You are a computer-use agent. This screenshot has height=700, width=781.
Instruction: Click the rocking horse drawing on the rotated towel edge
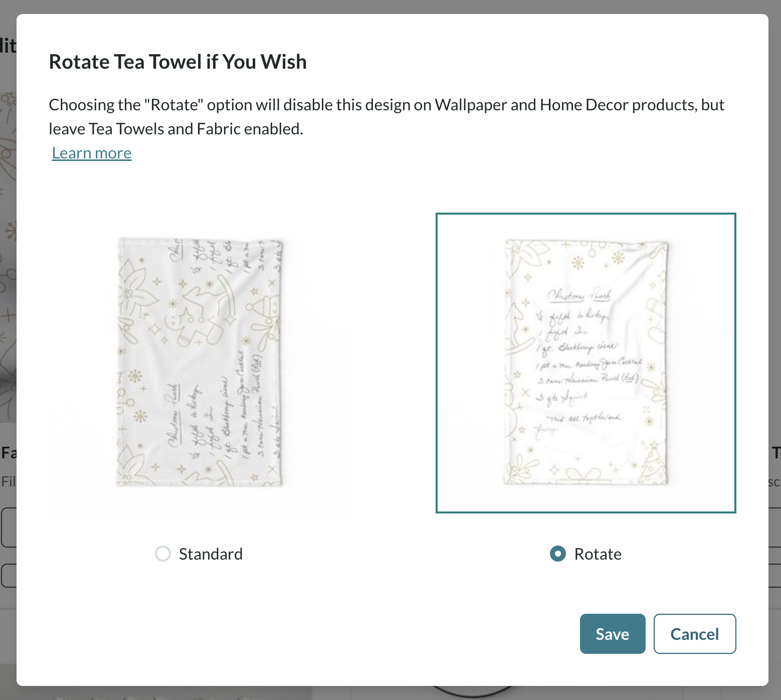pos(521,328)
